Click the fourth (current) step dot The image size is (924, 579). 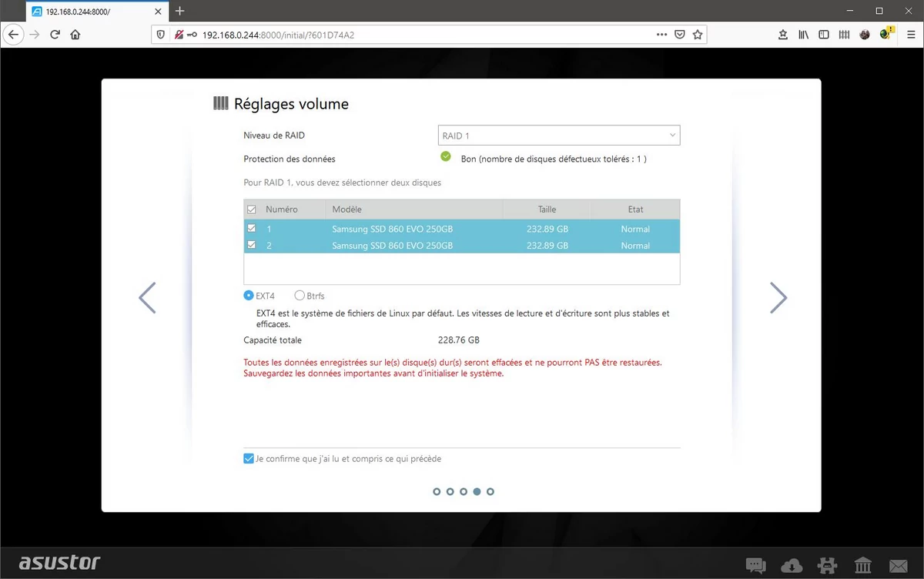[477, 491]
